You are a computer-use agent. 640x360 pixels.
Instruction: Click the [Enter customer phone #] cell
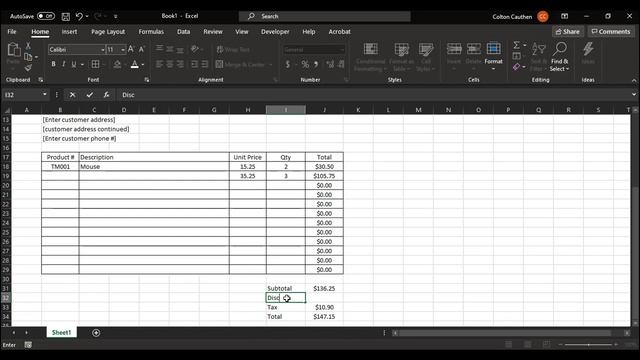(80, 138)
